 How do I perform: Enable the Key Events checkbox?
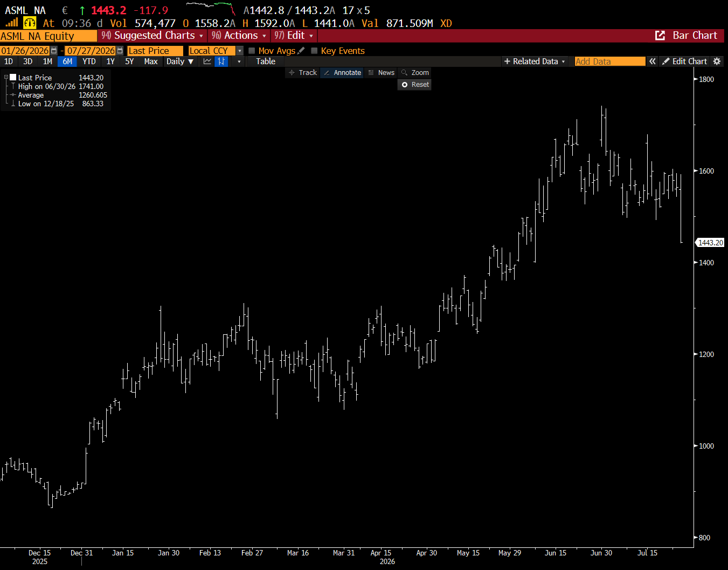click(314, 51)
